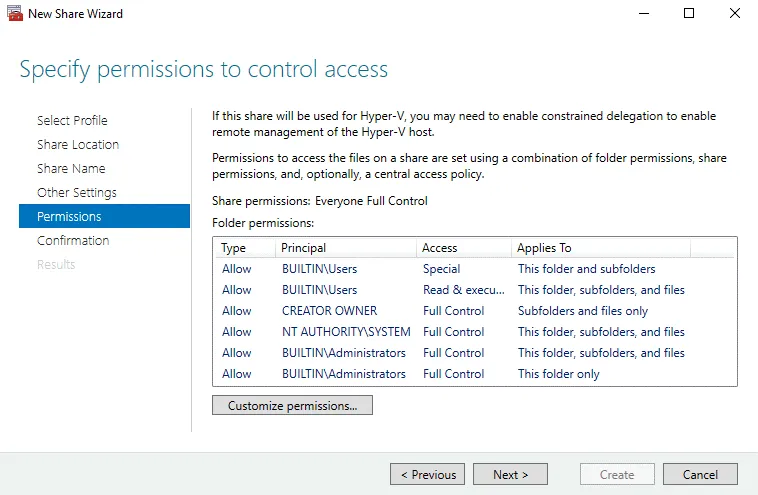Open the Customize permissions dialog
The height and width of the screenshot is (495, 758).
pos(292,406)
